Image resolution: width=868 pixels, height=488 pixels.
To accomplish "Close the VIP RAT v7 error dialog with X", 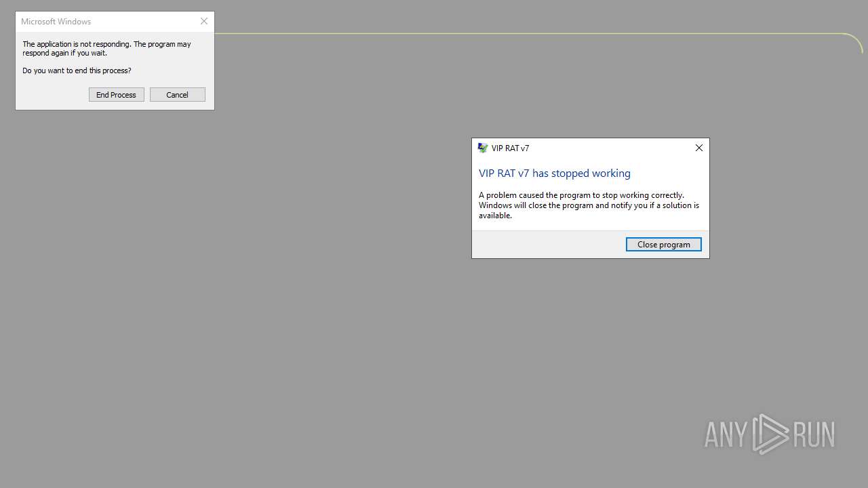I will point(698,148).
